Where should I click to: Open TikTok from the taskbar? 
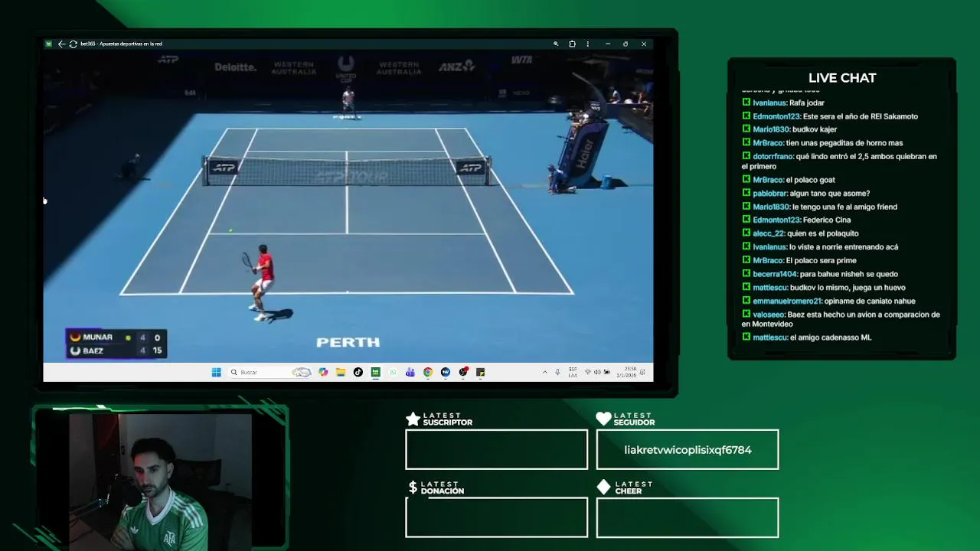358,372
